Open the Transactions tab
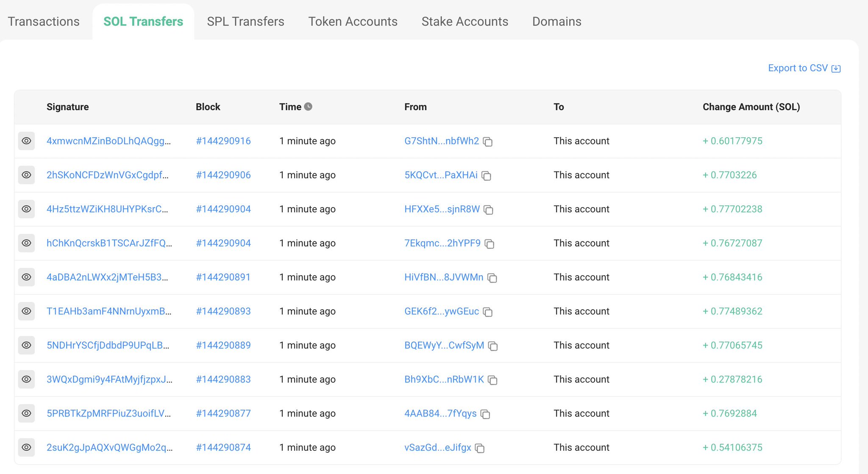 [44, 22]
